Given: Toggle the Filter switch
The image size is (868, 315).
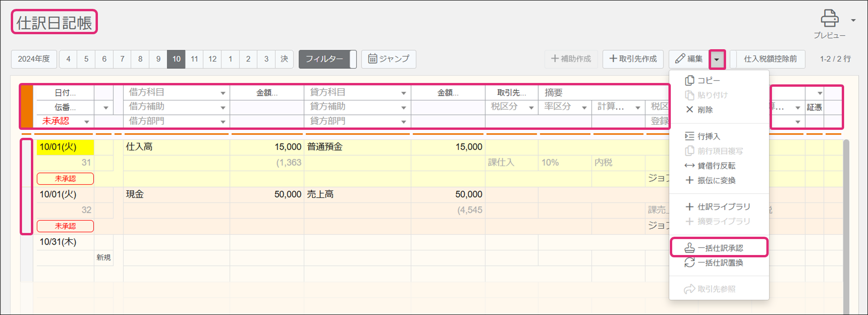Looking at the screenshot, I should pyautogui.click(x=327, y=59).
